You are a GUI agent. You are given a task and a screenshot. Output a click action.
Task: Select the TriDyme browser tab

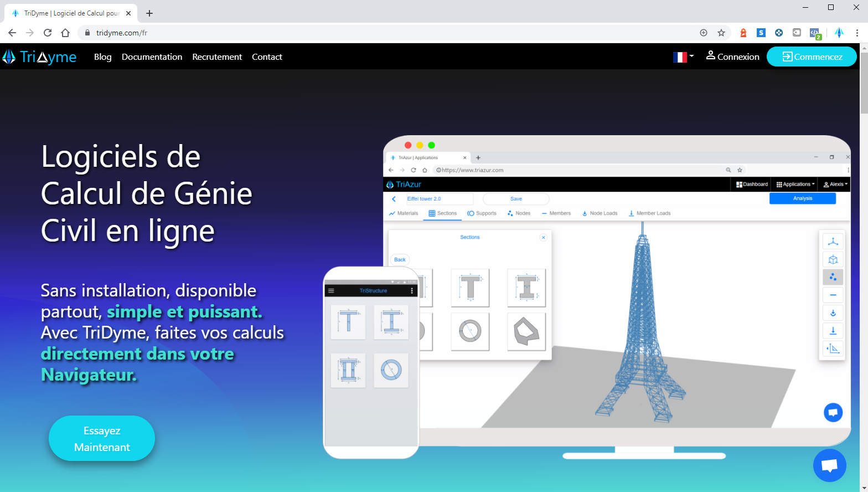(71, 13)
